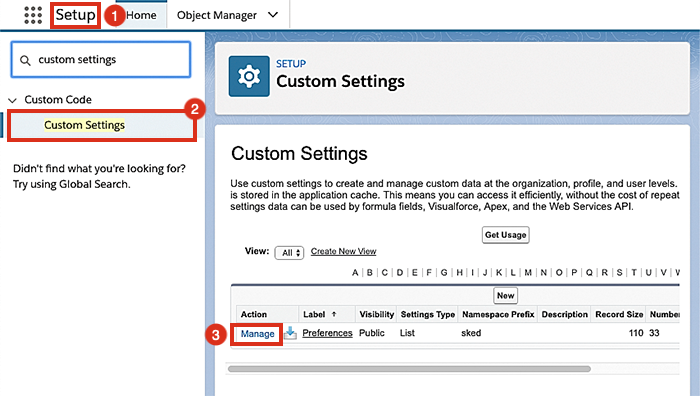Screen dimensions: 700x396
Task: Filter list by letter O
Action: coord(559,272)
